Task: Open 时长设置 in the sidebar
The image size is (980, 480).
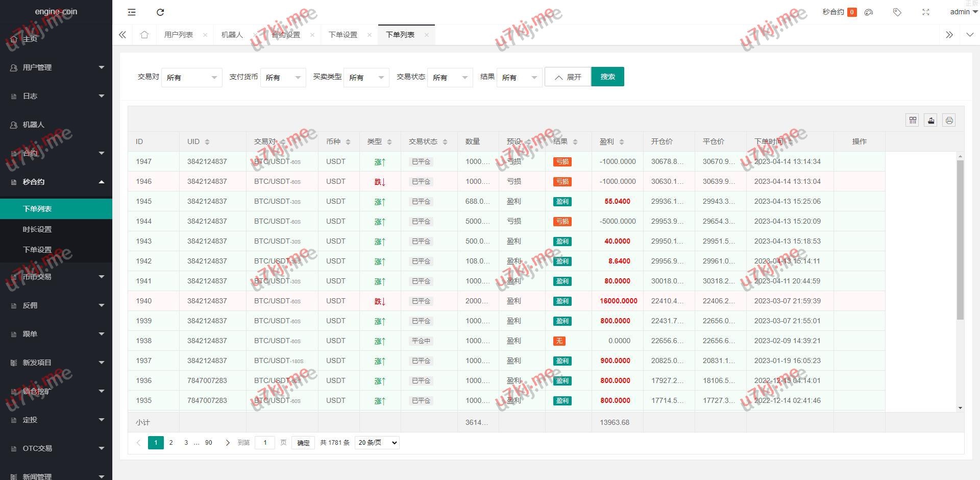Action: [37, 229]
